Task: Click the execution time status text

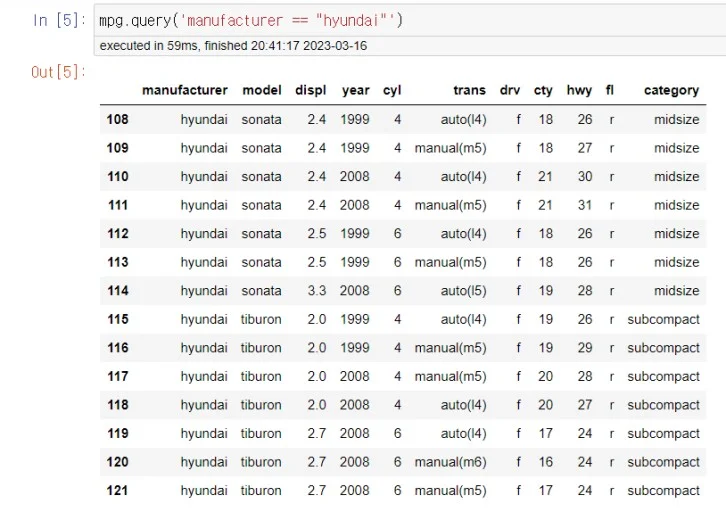Action: tap(233, 46)
